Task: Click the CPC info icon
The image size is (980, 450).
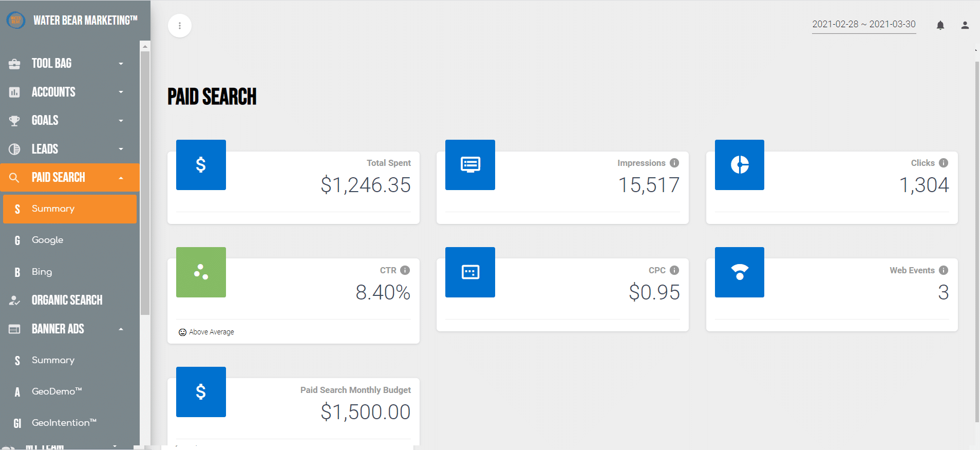Action: [674, 270]
